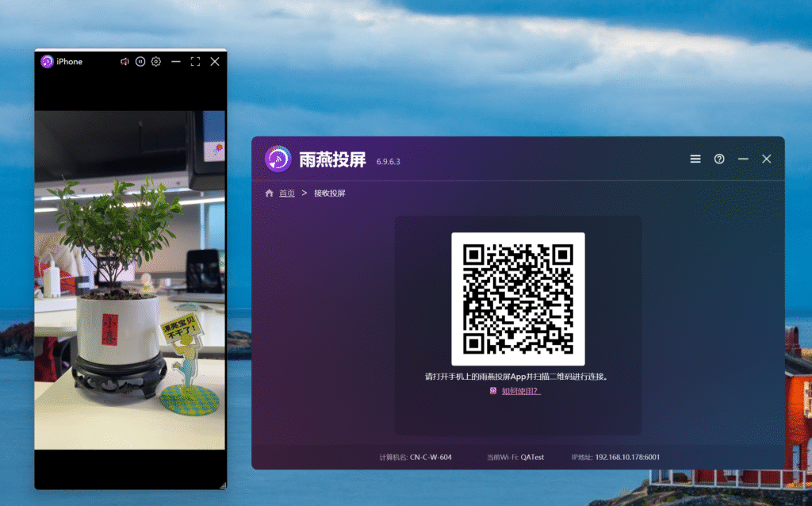Enter fullscreen in the iPhone window

coord(195,62)
